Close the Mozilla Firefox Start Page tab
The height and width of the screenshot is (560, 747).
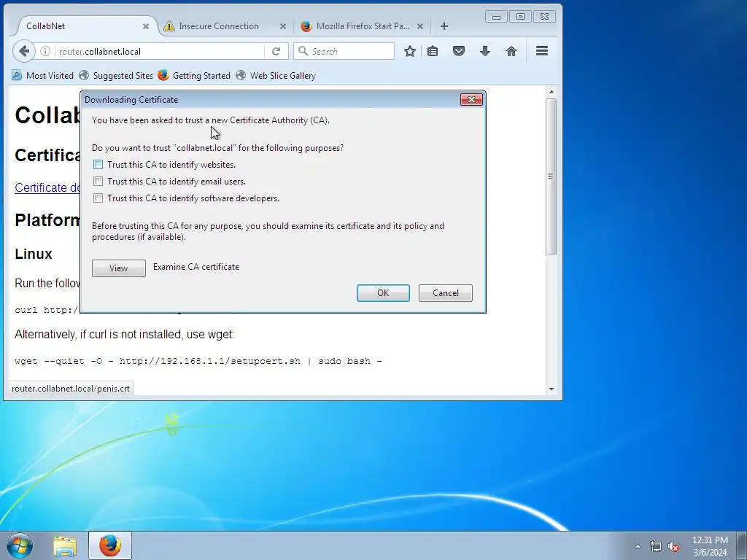pyautogui.click(x=420, y=26)
